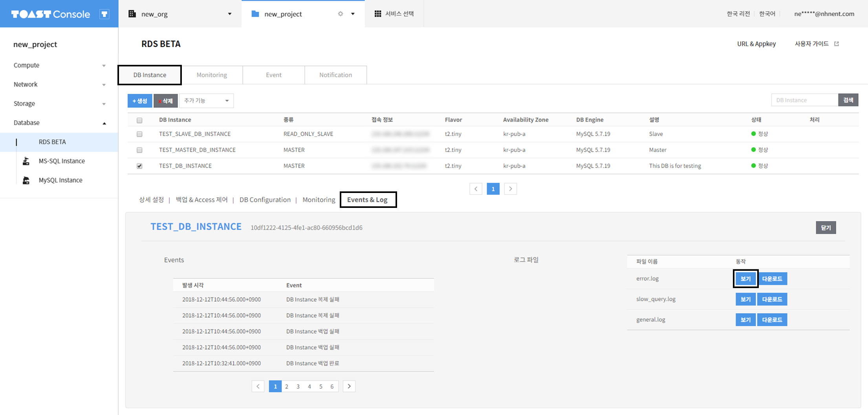Viewport: 868px width, 415px height.
Task: Go to previous Events page
Action: [x=258, y=386]
